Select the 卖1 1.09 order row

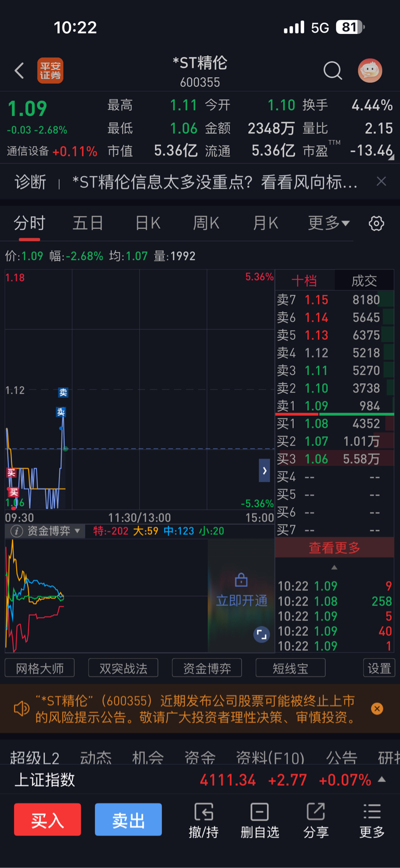[335, 406]
